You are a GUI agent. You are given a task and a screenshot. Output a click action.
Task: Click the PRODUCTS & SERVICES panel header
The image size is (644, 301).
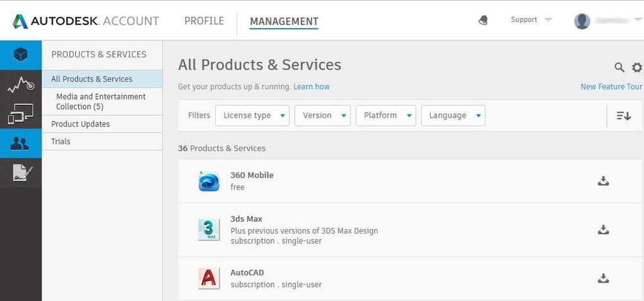pos(99,54)
